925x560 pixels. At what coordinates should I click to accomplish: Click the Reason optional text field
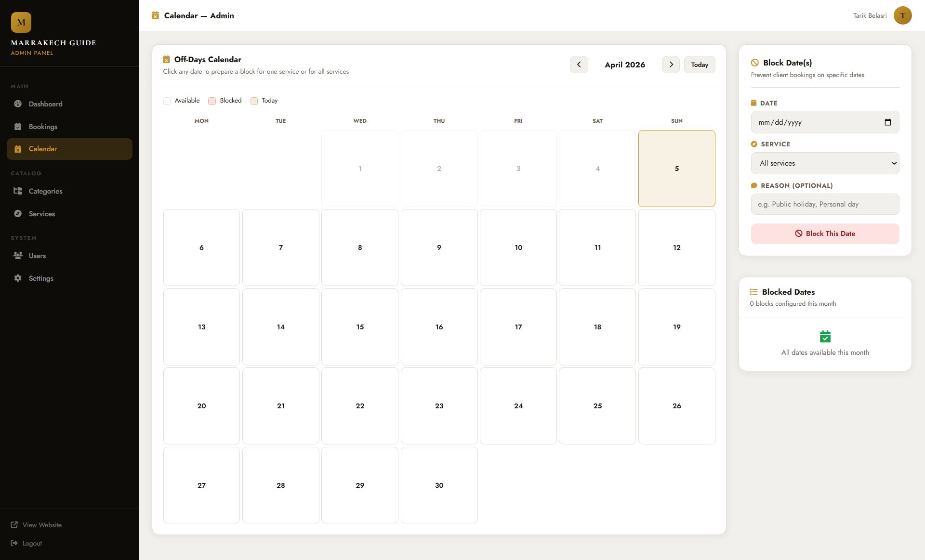[x=824, y=204]
